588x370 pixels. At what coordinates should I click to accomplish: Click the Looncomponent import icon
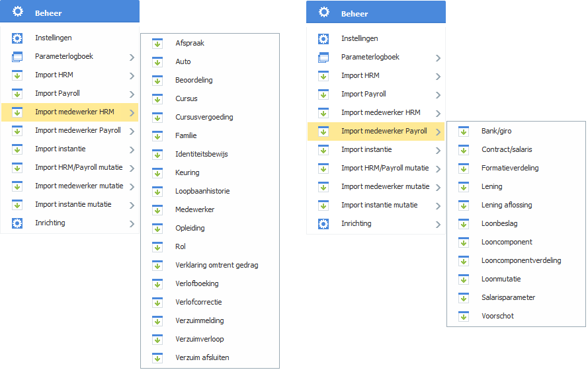[x=464, y=242]
